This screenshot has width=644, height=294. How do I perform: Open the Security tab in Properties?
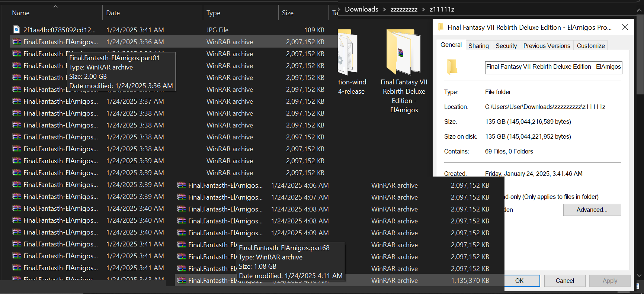tap(506, 46)
